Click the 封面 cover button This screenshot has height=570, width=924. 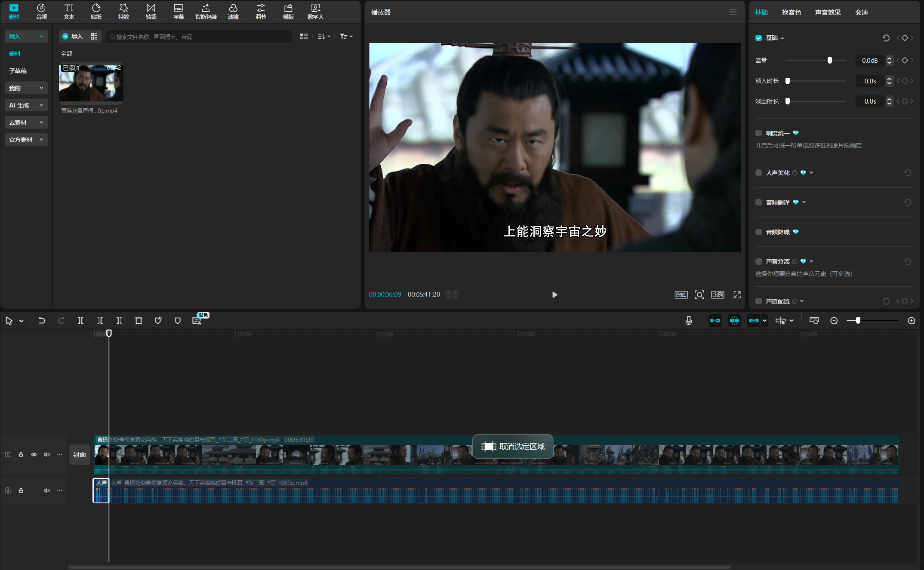[80, 454]
